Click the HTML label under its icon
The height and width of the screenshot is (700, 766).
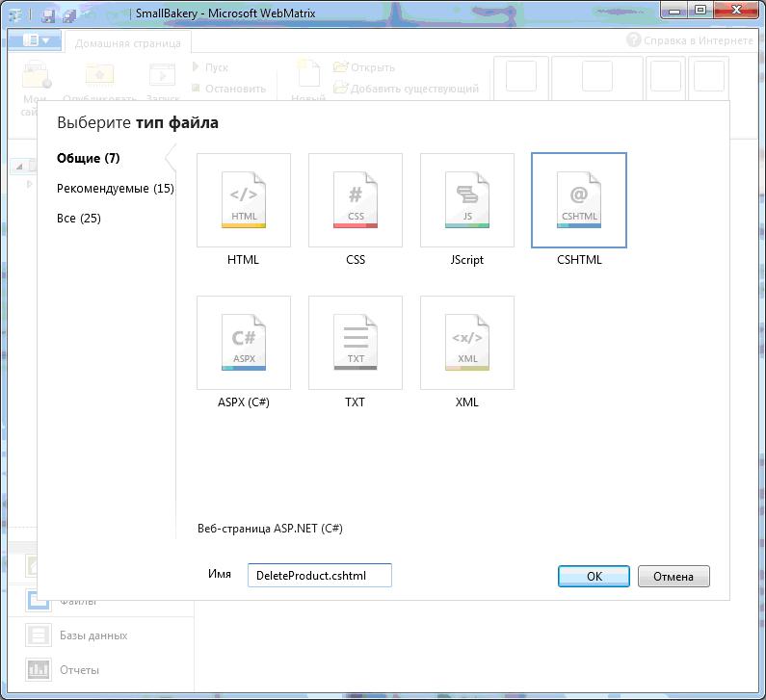[x=243, y=260]
